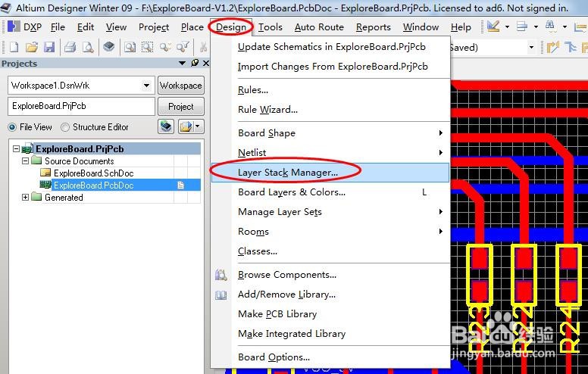588x374 pixels.
Task: Open utility tools dropdown arrow
Action: tap(508, 26)
